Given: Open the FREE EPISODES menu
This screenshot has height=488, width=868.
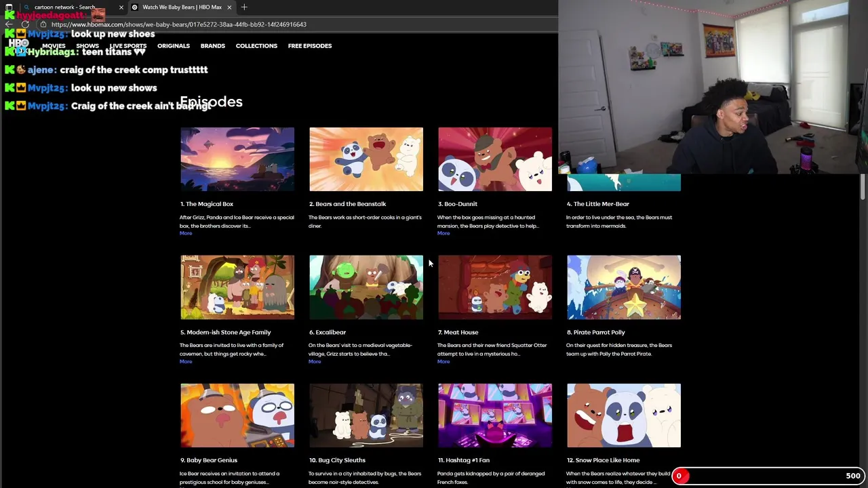Looking at the screenshot, I should coord(310,46).
